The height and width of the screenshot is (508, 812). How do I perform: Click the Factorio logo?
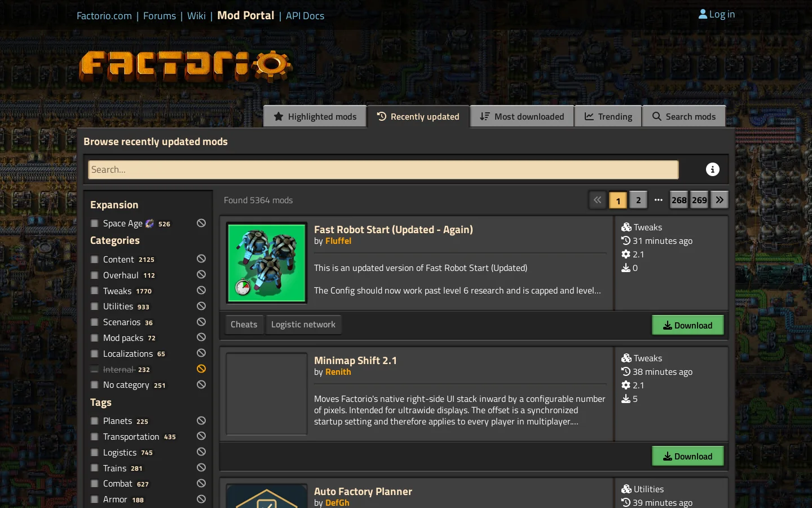pos(186,67)
